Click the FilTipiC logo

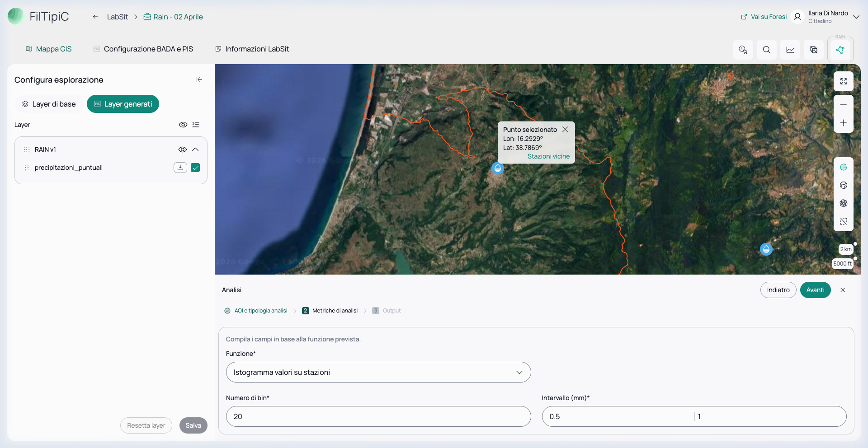tap(38, 16)
